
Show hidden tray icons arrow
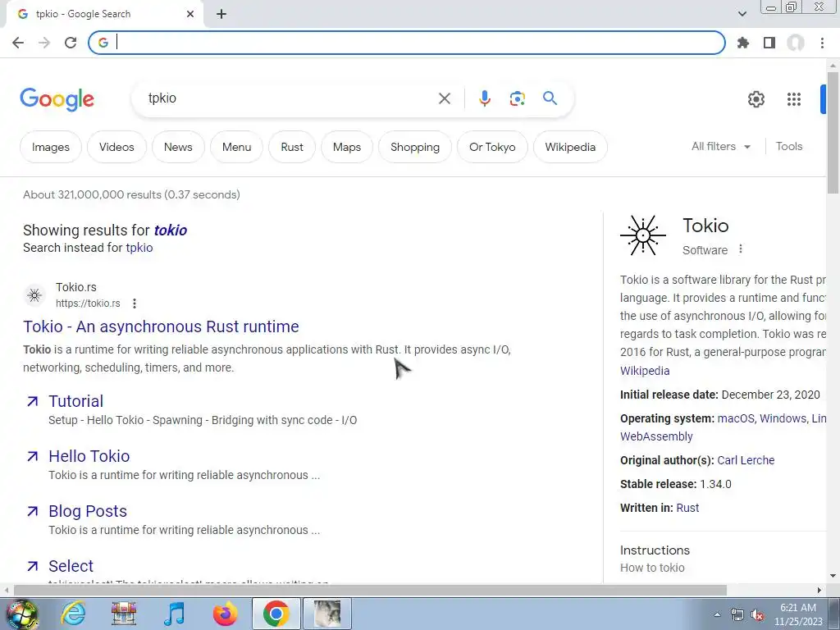tap(717, 614)
